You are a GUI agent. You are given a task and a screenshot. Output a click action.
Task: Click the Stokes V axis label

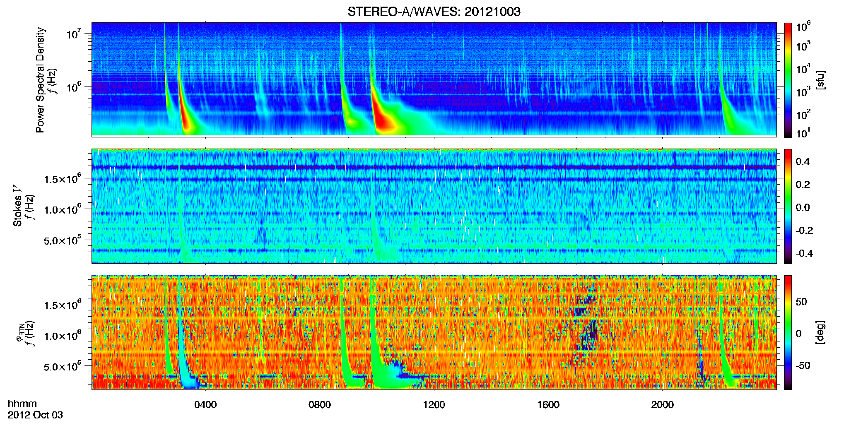point(17,206)
